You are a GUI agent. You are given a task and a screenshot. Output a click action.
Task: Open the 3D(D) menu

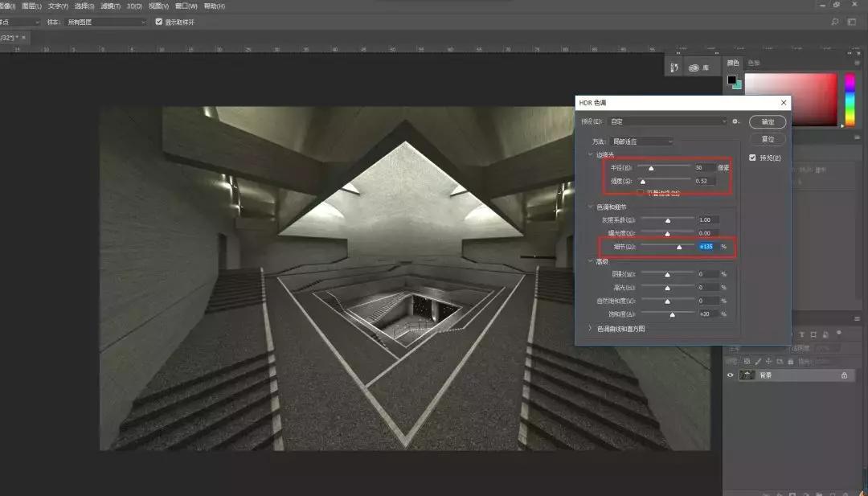coord(134,6)
